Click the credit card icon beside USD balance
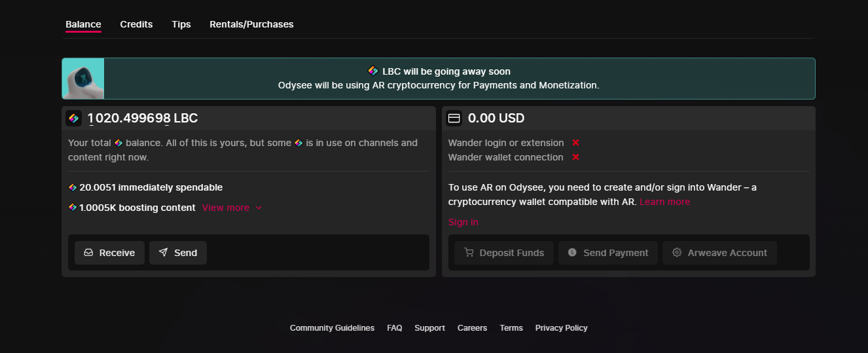The width and height of the screenshot is (868, 353). pos(454,119)
